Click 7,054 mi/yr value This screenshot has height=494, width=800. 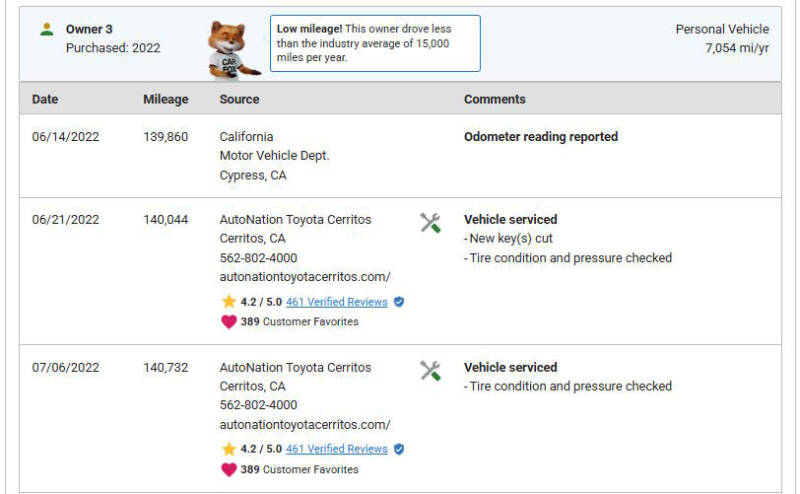click(737, 48)
